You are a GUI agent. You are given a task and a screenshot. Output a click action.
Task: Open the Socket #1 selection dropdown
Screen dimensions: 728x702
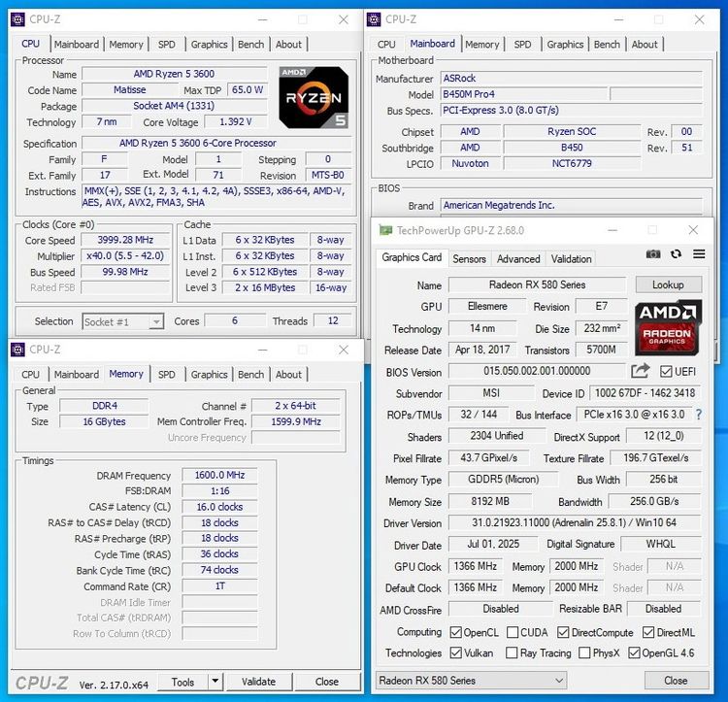click(123, 321)
